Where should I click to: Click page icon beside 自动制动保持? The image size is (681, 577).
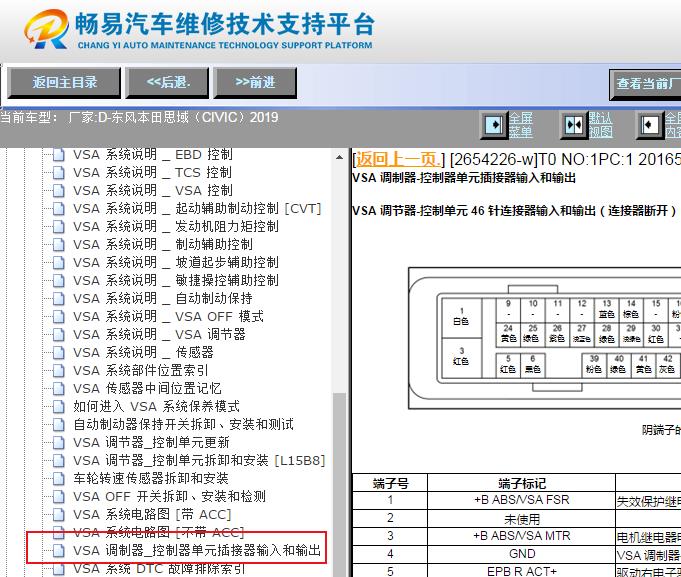click(59, 298)
